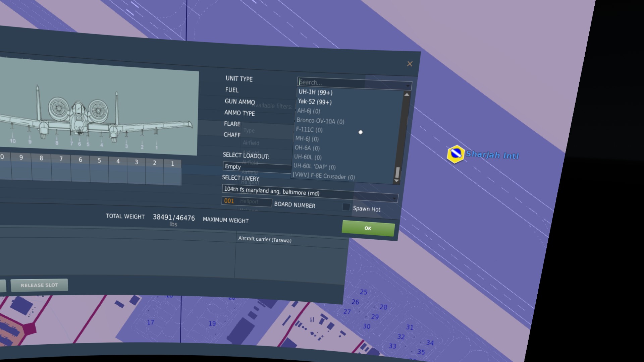Choose UH-1H (99+) from unit list
This screenshot has height=362, width=644.
coord(315,92)
